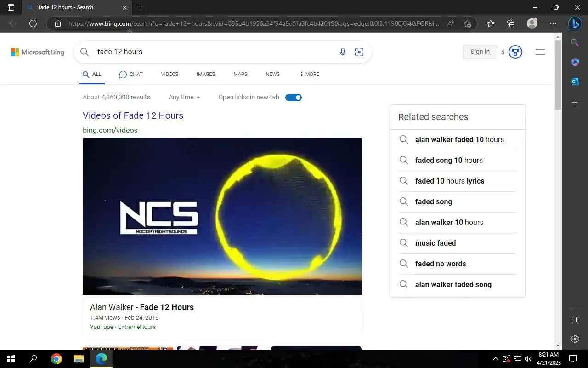The width and height of the screenshot is (588, 368).
Task: Open Outlook in the Edge sidebar
Action: point(575,81)
